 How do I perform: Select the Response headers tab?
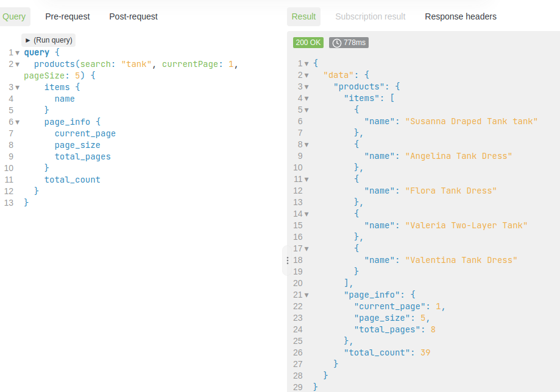[x=460, y=16]
